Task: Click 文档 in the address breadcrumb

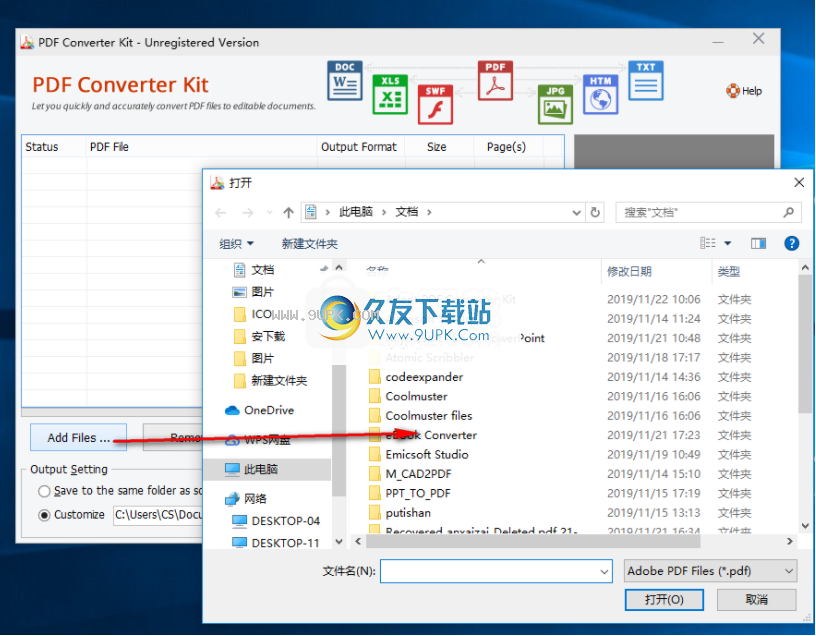Action: (406, 212)
